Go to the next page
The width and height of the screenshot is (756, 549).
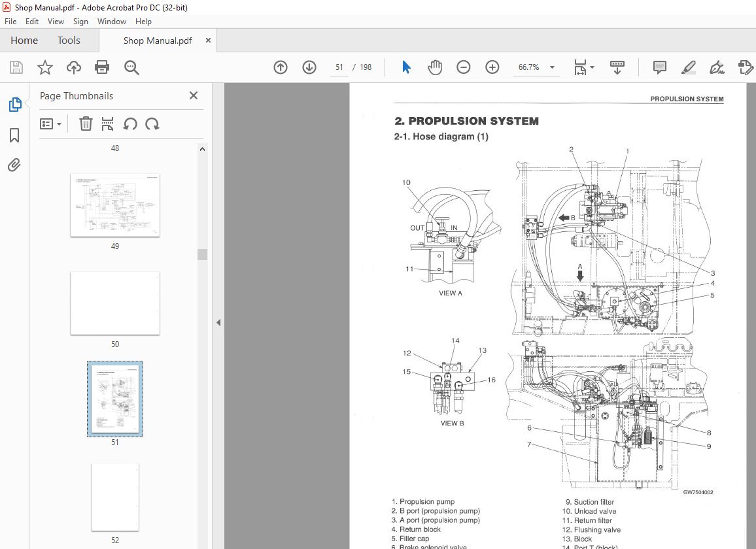point(309,67)
